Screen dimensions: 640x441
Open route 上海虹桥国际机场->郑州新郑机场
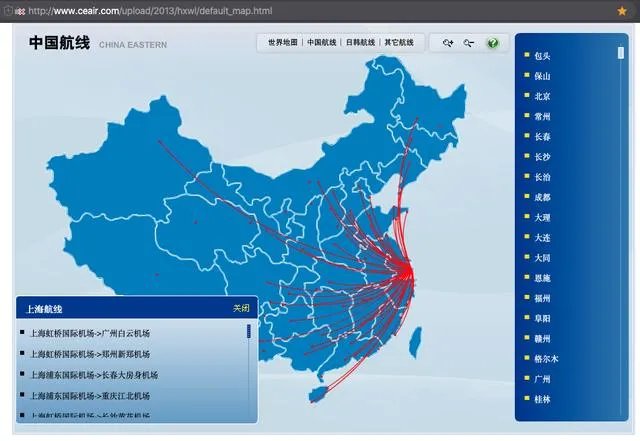pyautogui.click(x=90, y=354)
